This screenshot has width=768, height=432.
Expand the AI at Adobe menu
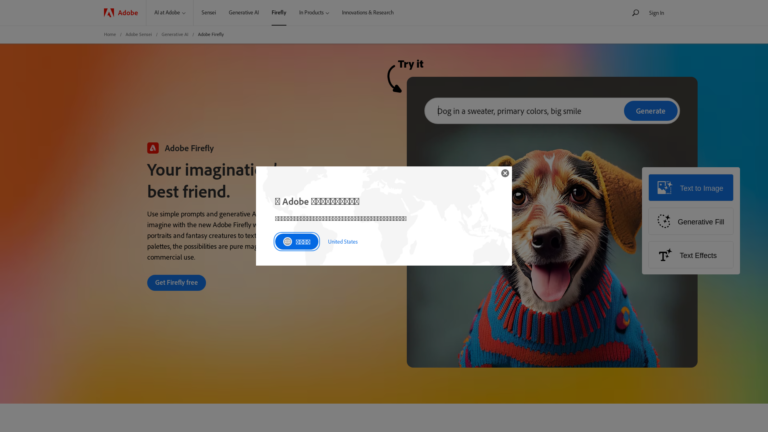(x=170, y=13)
